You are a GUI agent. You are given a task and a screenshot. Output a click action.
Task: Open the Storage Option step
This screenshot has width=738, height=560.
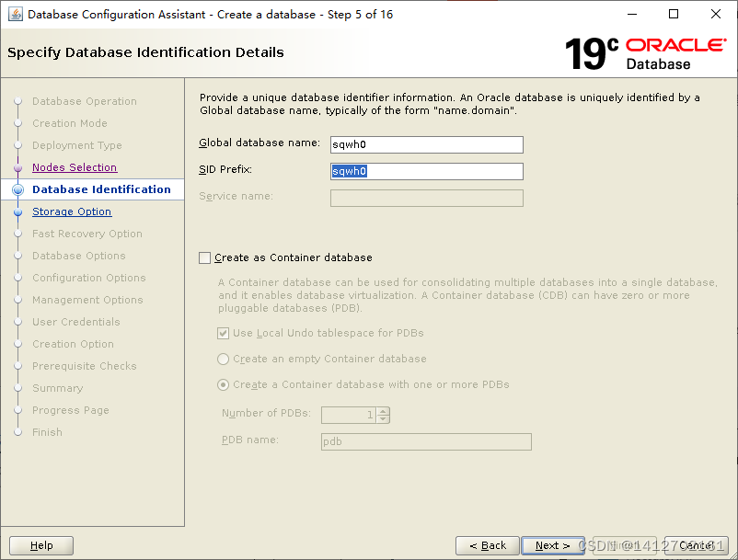72,211
